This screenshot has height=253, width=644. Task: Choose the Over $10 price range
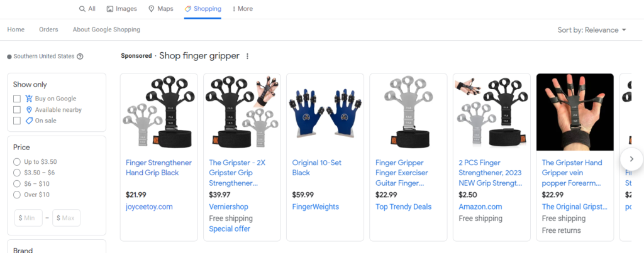point(17,195)
